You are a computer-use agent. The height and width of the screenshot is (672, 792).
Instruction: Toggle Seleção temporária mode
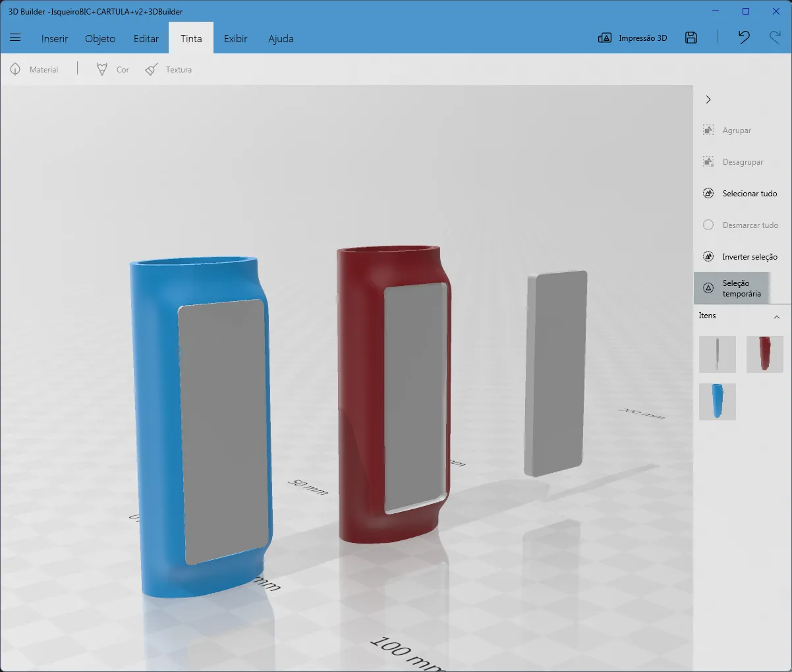click(x=732, y=288)
